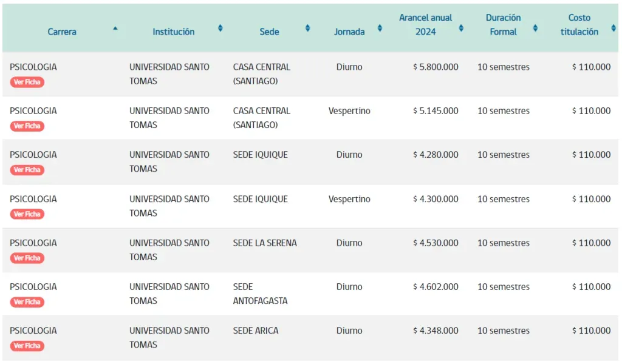Click the Carrera column header

[62, 32]
